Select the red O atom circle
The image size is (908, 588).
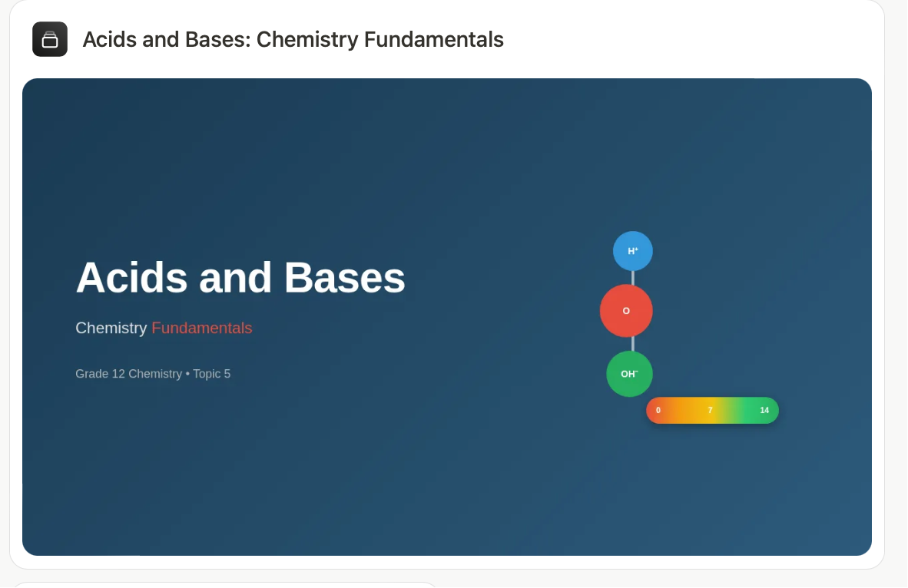(626, 311)
